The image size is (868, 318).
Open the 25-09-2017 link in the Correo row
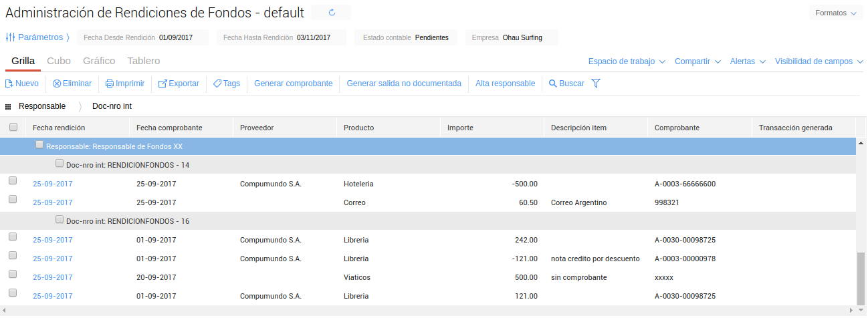point(53,202)
